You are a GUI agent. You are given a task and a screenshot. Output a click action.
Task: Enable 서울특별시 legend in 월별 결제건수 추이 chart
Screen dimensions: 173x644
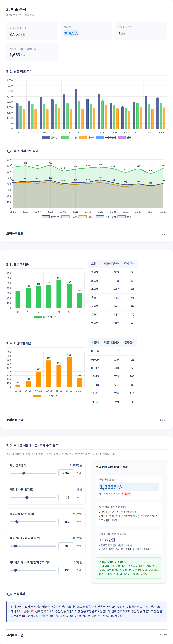(x=106, y=217)
